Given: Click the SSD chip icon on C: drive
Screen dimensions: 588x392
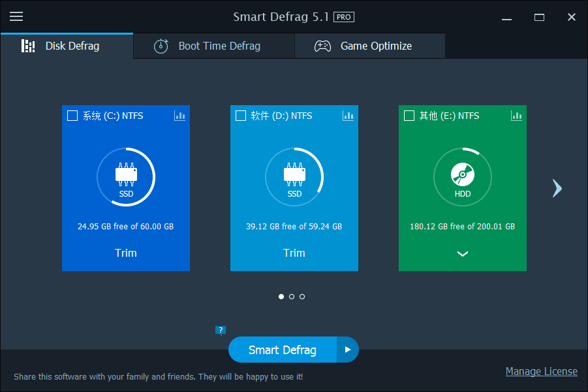Looking at the screenshot, I should click(x=126, y=174).
